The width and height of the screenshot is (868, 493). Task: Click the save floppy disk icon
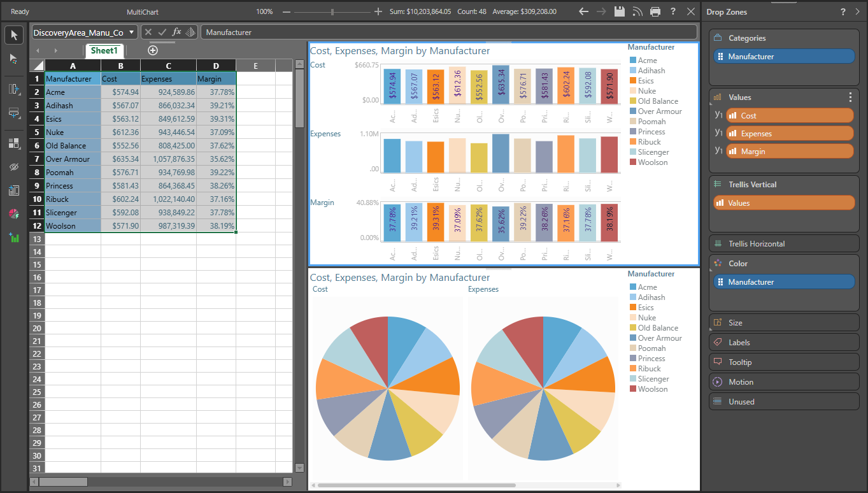(x=619, y=11)
